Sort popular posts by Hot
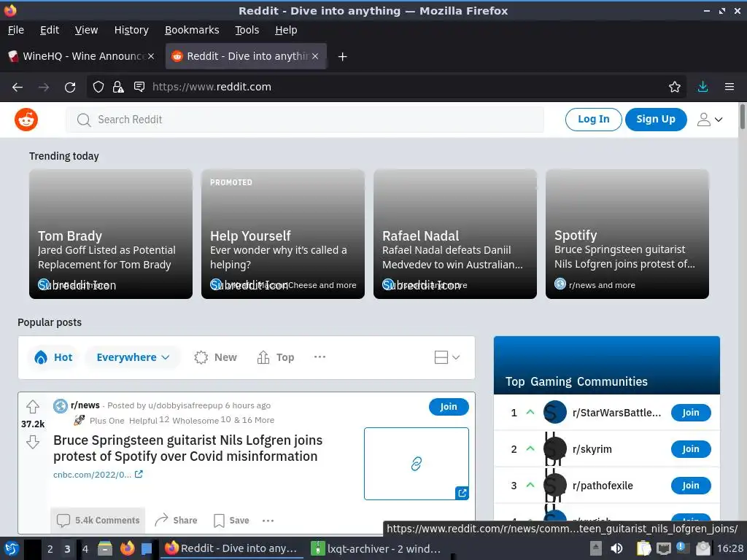The width and height of the screenshot is (747, 560). pos(53,357)
